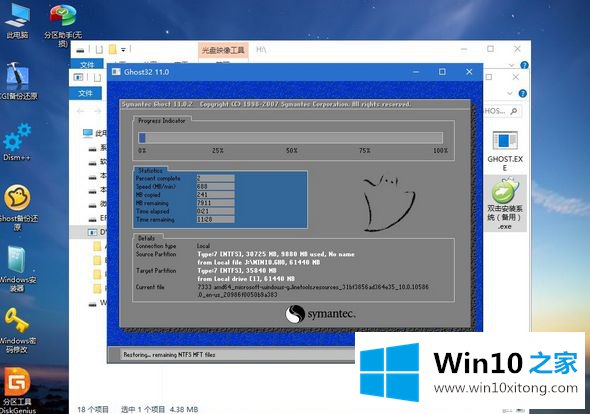Select 双击安装系统(备用).exe file
This screenshot has height=414, width=590.
click(505, 203)
